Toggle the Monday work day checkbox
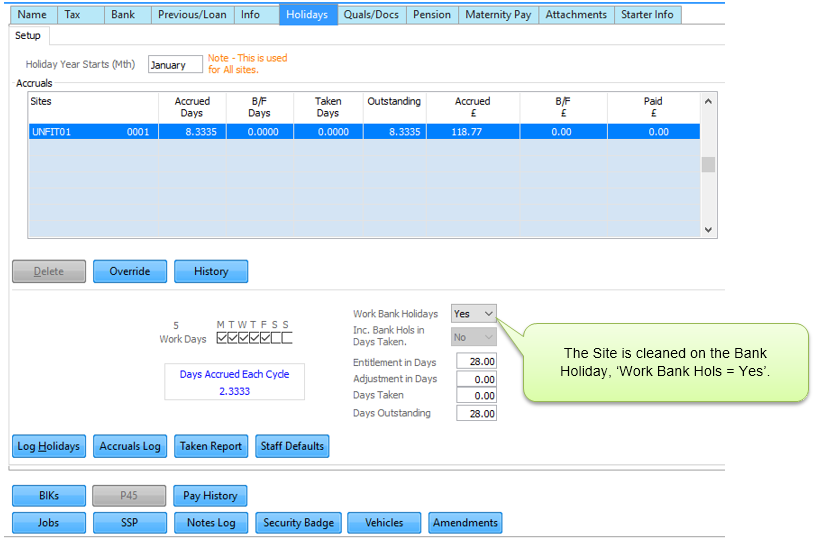This screenshot has height=539, width=814. pos(222,338)
